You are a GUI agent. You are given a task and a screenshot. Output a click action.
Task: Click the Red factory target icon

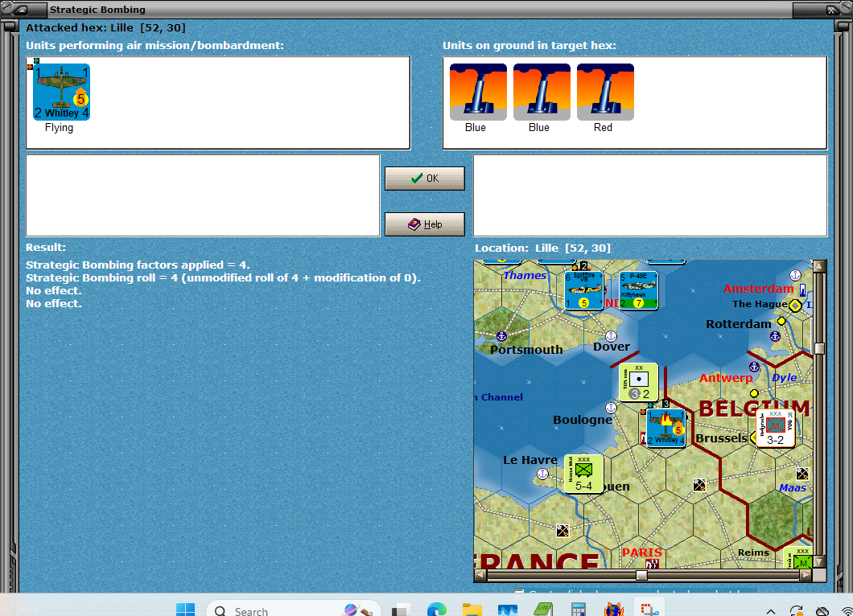(x=605, y=92)
